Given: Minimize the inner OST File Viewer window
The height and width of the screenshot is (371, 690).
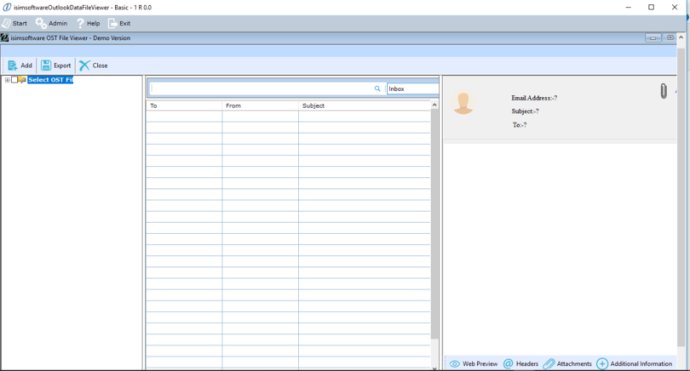Looking at the screenshot, I should 653,38.
